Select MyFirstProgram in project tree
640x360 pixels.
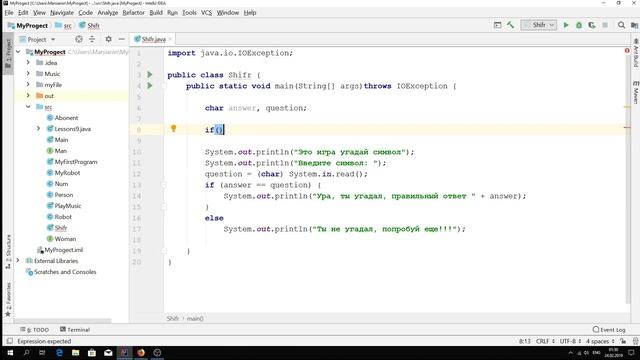point(76,162)
